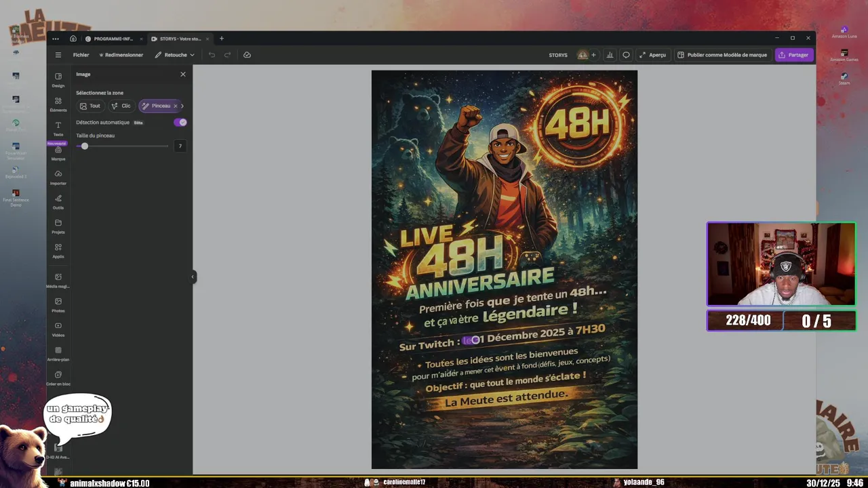
Task: Open the Marque sidebar panel
Action: tap(58, 153)
